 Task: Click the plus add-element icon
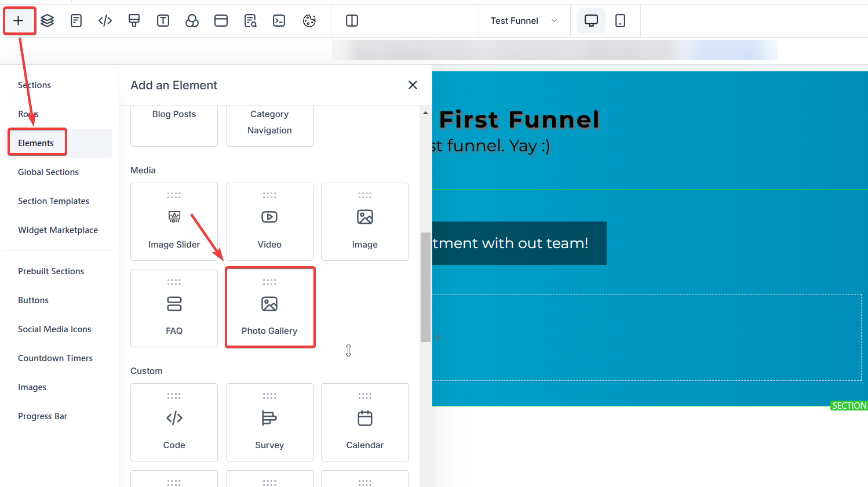tap(19, 21)
